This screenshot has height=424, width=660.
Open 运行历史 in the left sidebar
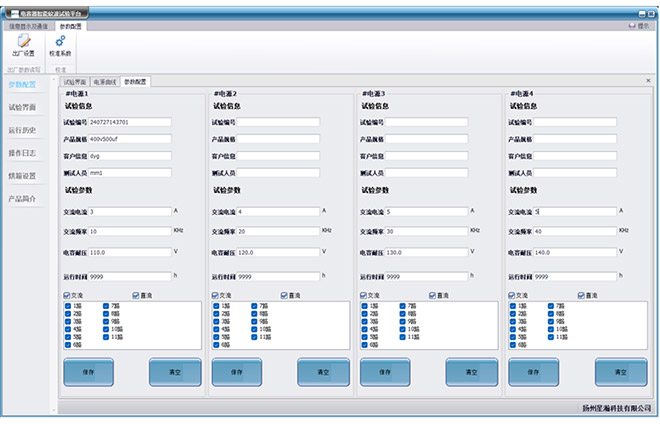tap(22, 130)
